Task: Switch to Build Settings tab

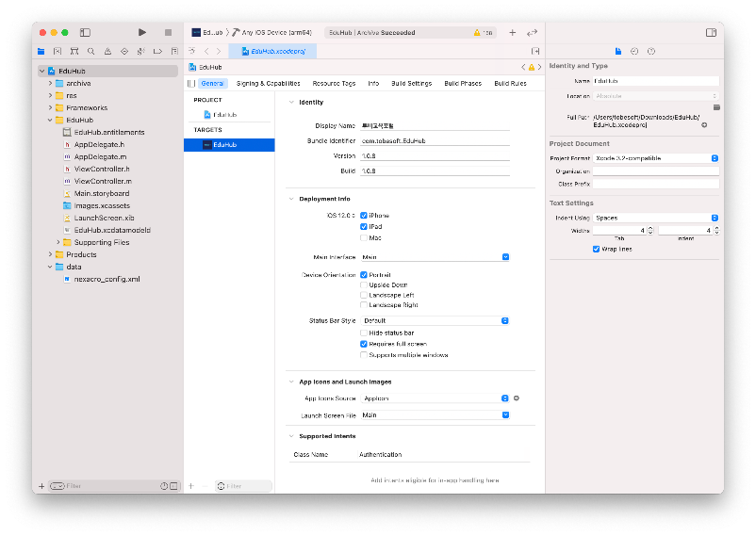Action: pyautogui.click(x=411, y=84)
